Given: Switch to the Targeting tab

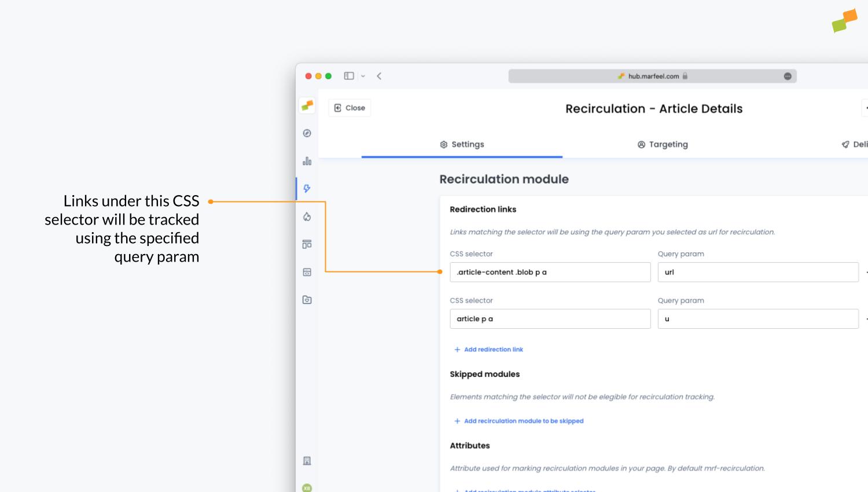Looking at the screenshot, I should tap(662, 144).
